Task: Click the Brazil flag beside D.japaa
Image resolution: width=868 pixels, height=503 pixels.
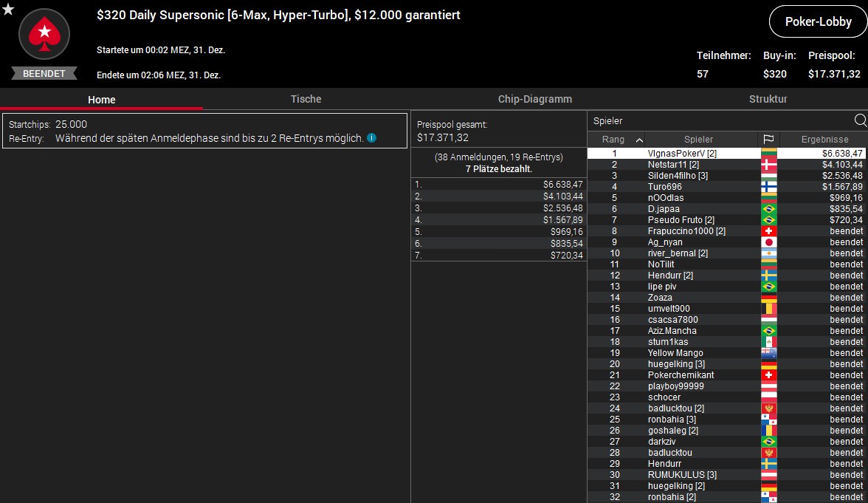Action: tap(768, 209)
